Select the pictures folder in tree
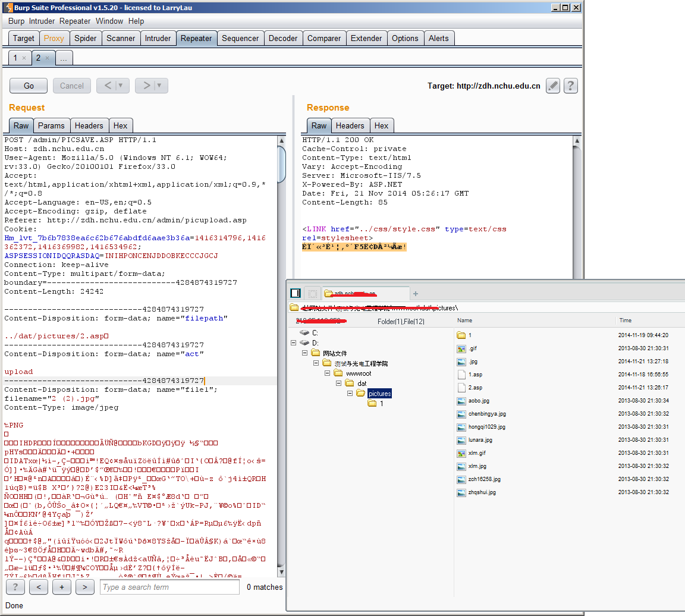This screenshot has height=616, width=685. 379,394
